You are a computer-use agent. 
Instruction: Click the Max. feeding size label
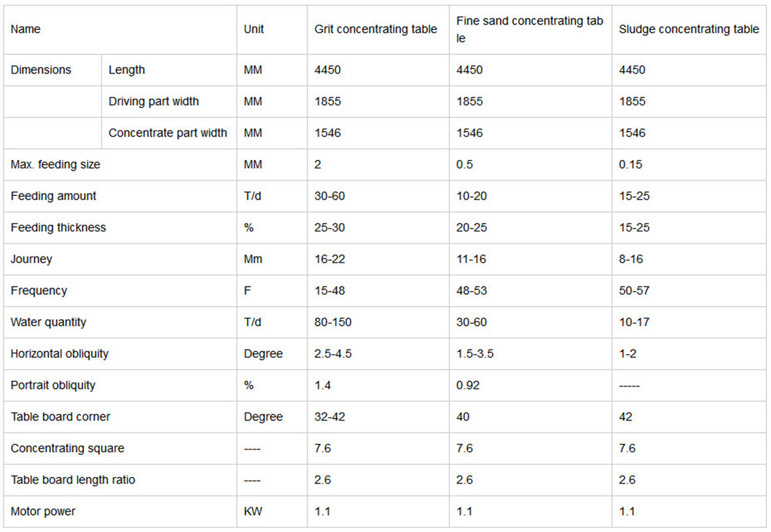coord(56,165)
